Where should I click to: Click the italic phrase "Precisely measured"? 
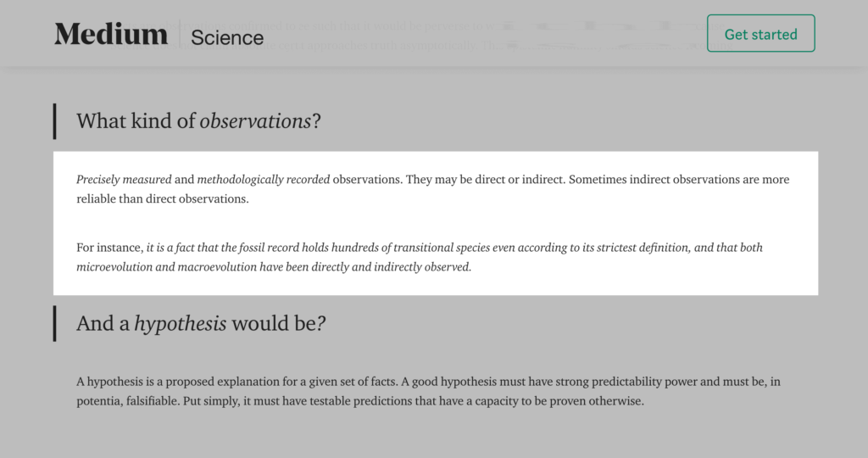[x=124, y=180]
